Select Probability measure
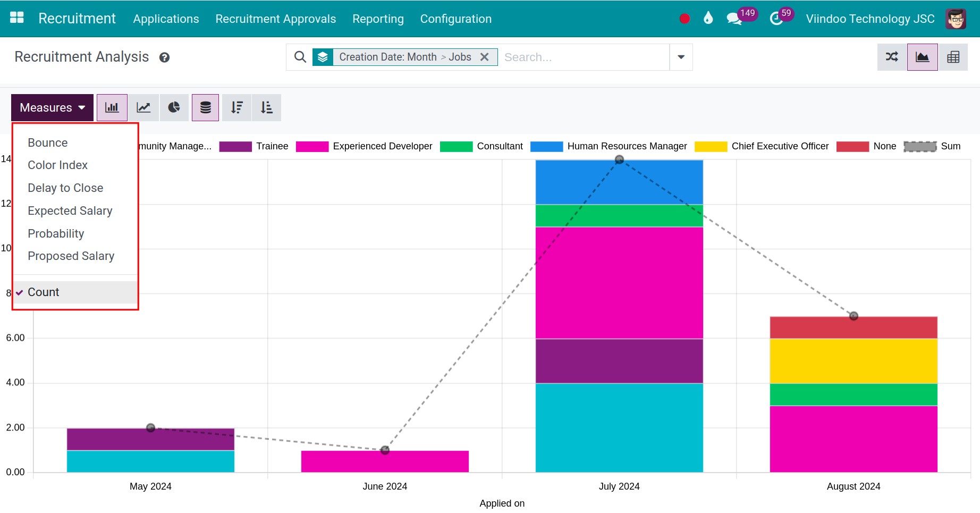This screenshot has height=513, width=980. tap(75, 234)
